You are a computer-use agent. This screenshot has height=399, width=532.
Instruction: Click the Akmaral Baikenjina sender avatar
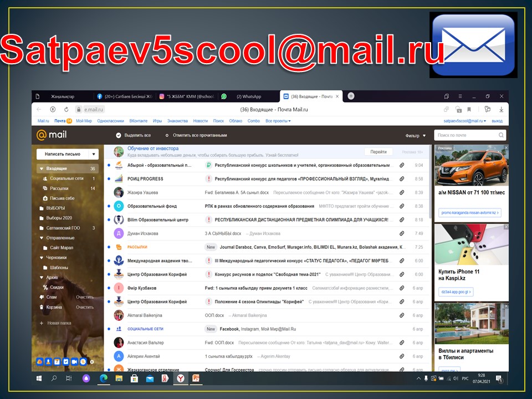click(119, 315)
